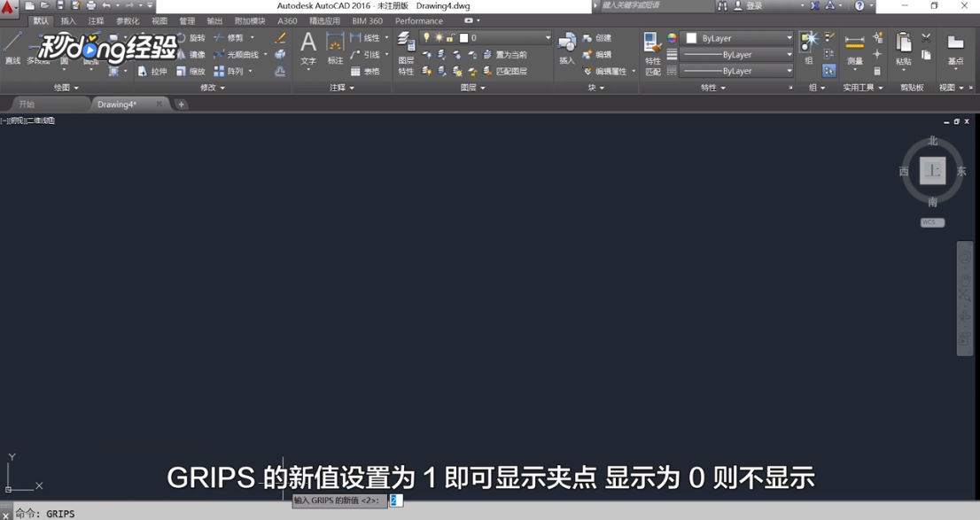Screen dimensions: 980x520
Task: Click Match Layer (匹配图层) button
Action: coord(505,71)
